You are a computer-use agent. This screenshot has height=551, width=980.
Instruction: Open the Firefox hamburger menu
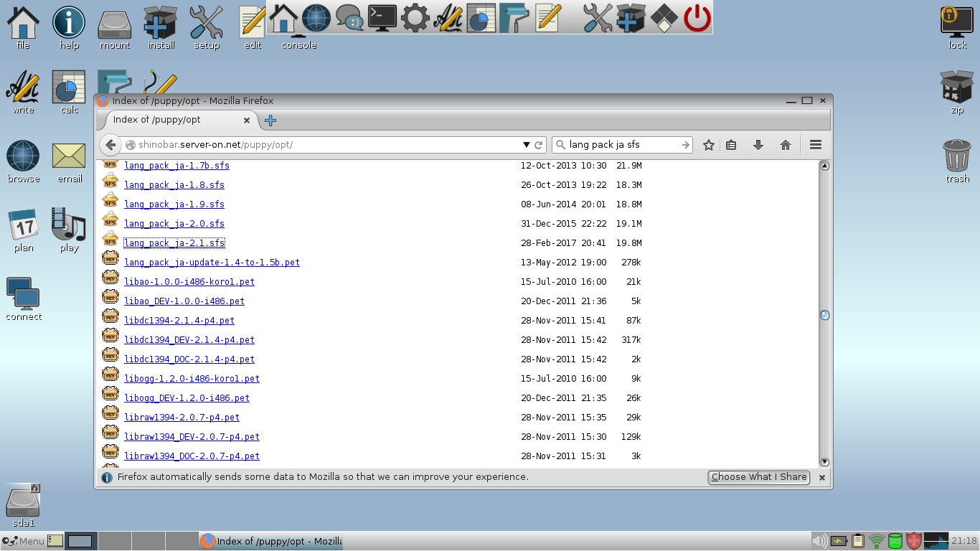point(815,145)
